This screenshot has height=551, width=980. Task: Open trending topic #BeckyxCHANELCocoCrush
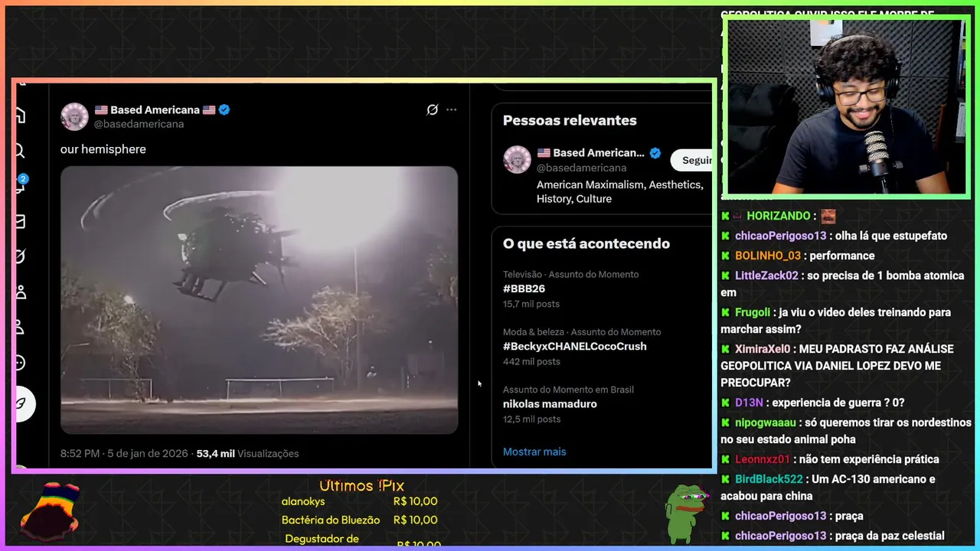click(x=574, y=346)
